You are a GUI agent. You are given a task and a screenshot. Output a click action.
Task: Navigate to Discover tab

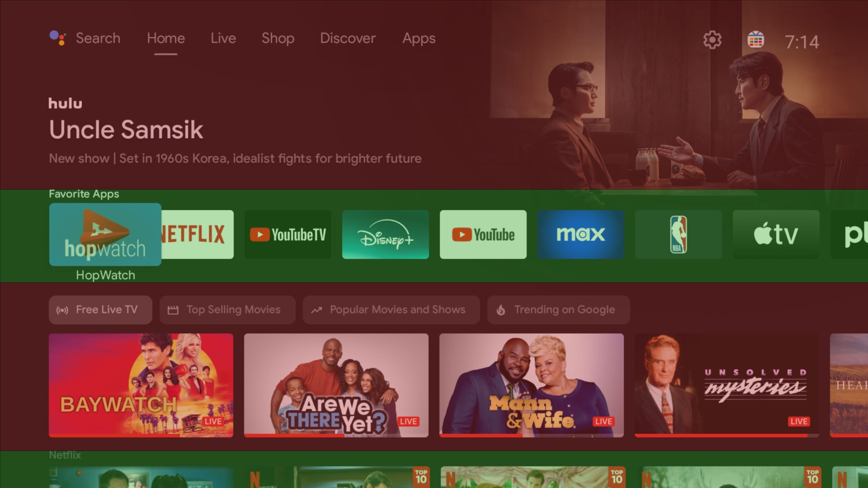pyautogui.click(x=348, y=38)
